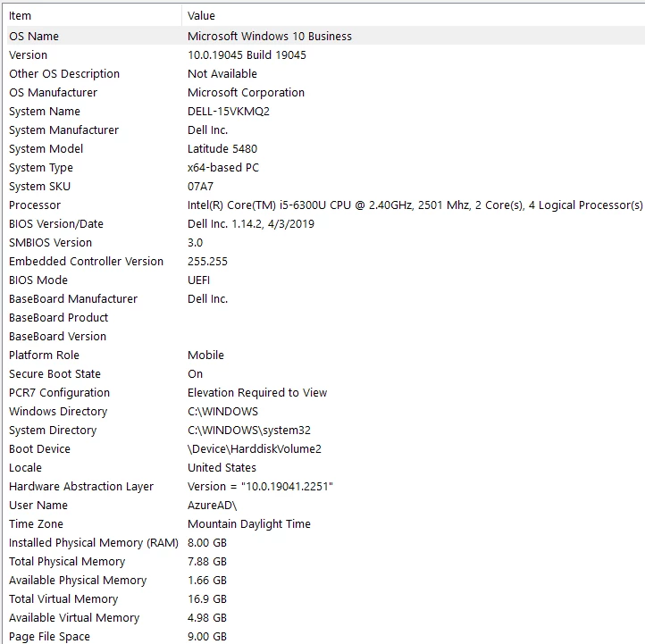Click value 7.88 GB
This screenshot has width=645, height=644.
207,562
